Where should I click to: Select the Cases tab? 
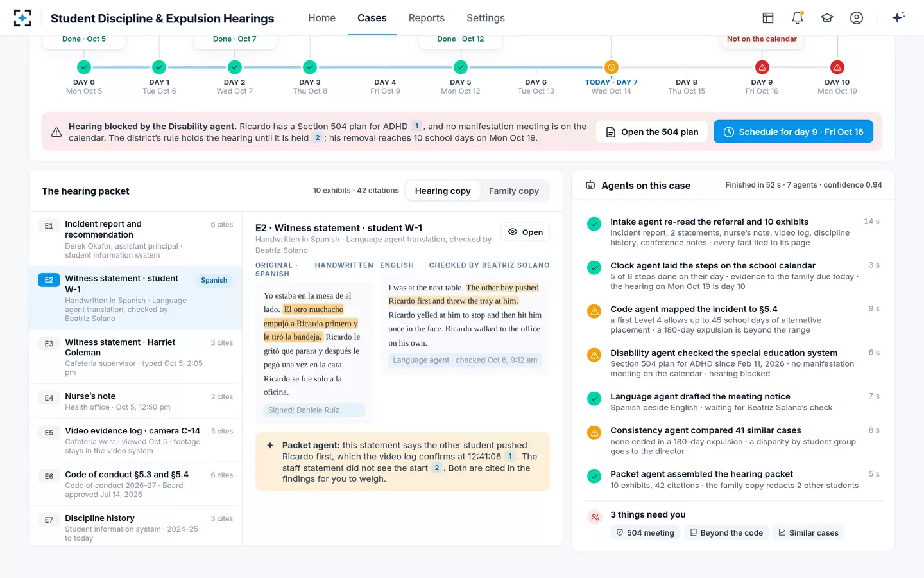(x=372, y=18)
